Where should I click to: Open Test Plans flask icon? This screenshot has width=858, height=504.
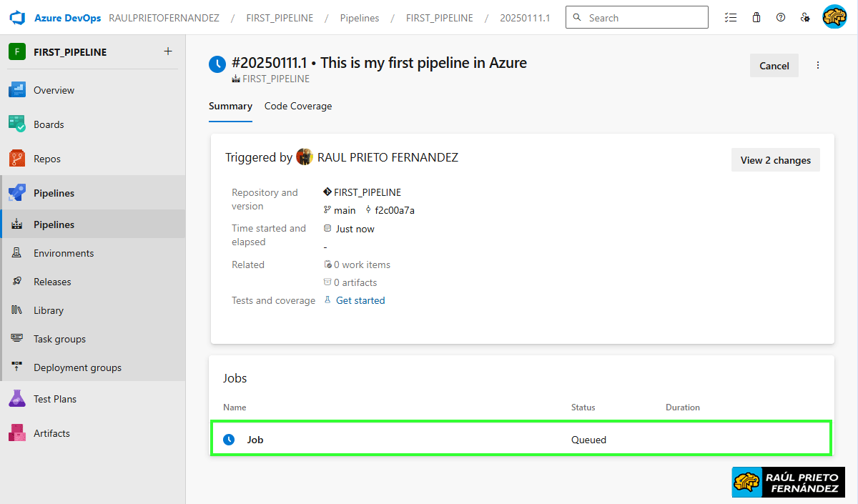[x=17, y=399]
